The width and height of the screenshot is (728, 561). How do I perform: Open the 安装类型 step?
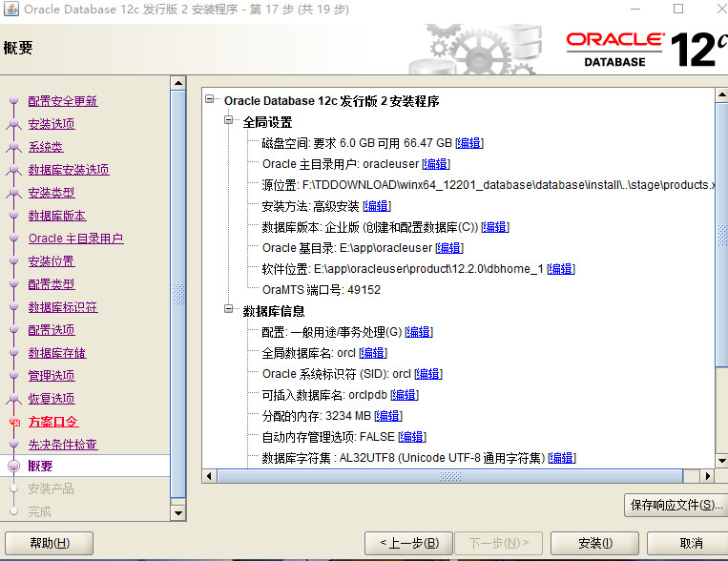click(52, 193)
